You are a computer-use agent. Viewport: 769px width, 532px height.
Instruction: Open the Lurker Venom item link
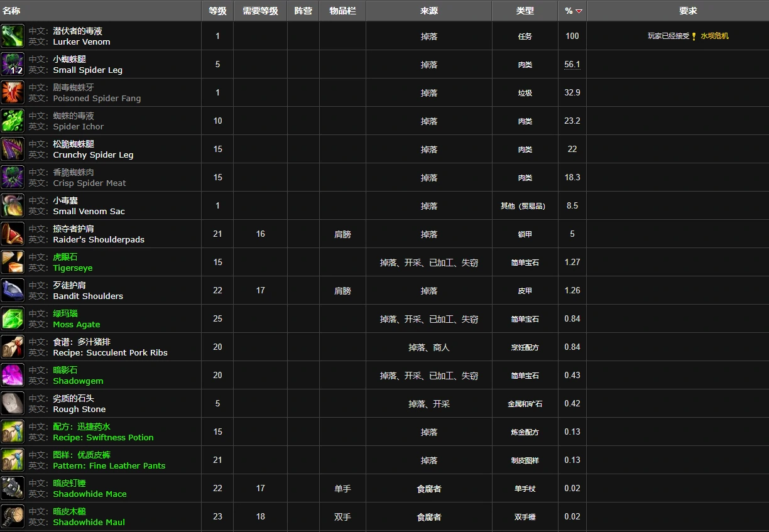coord(82,42)
